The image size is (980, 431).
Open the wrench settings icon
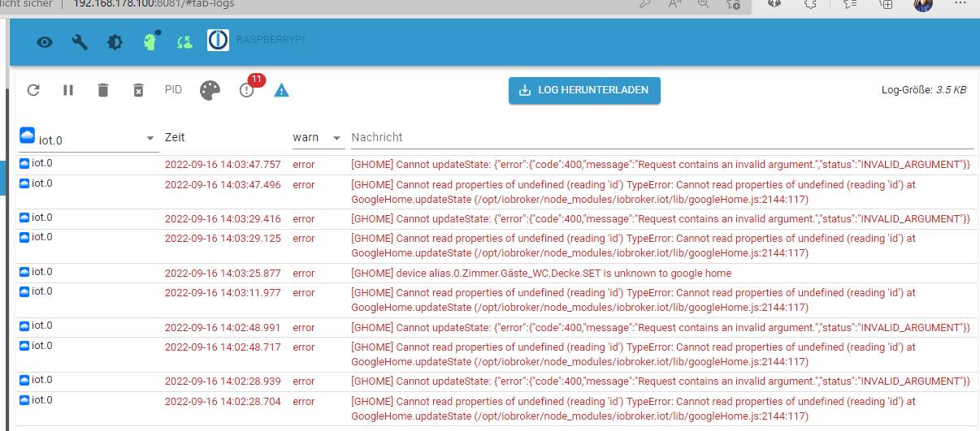pos(80,41)
